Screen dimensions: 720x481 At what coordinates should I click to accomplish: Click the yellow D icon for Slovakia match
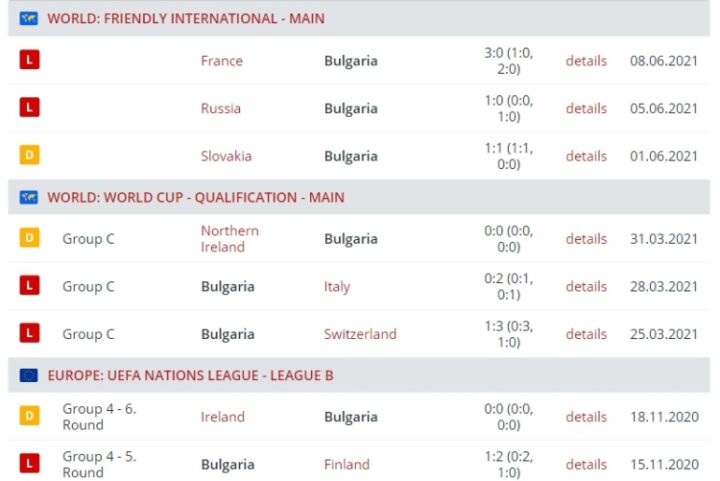(30, 156)
